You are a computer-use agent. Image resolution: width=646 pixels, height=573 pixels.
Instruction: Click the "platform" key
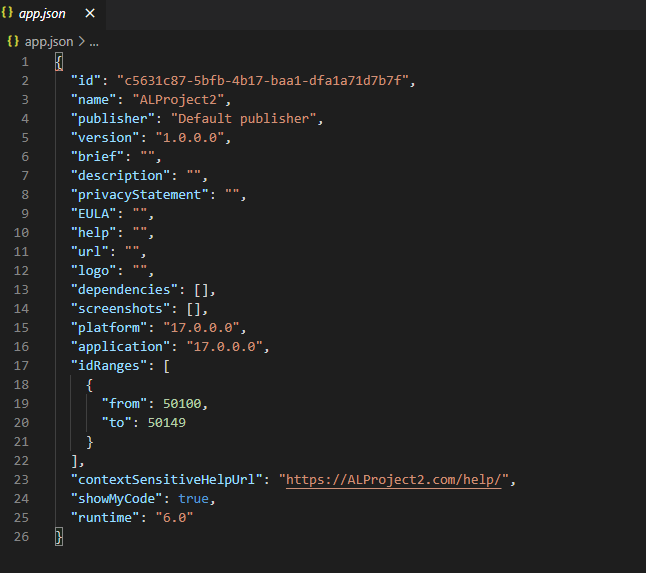(x=108, y=328)
